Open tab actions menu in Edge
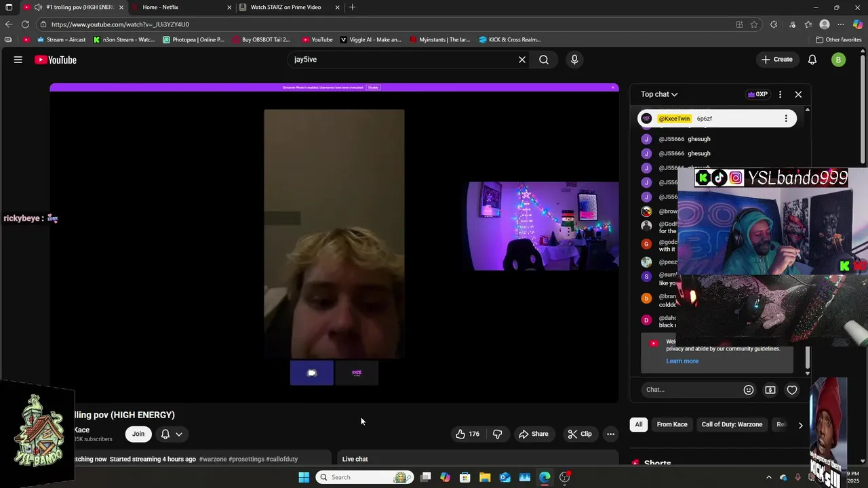This screenshot has width=868, height=488. (9, 7)
